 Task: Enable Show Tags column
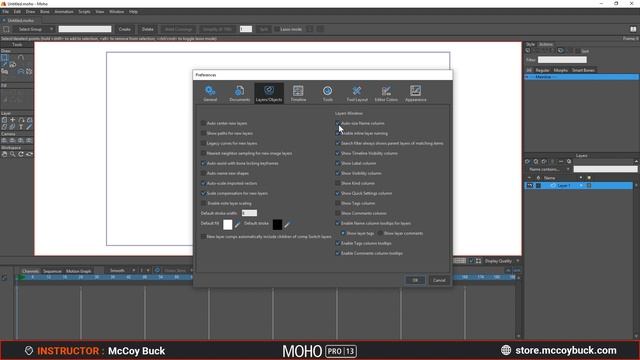(x=338, y=203)
